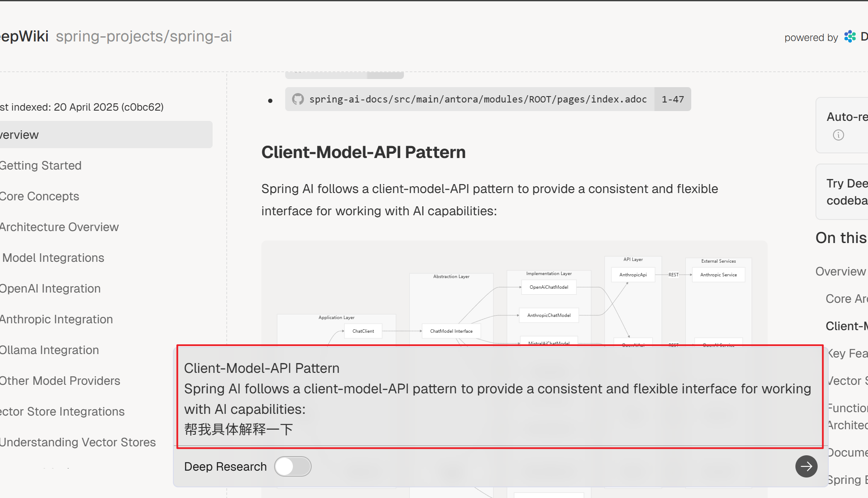Click the Auto-refresh info circle icon
The height and width of the screenshot is (498, 868).
(x=838, y=135)
